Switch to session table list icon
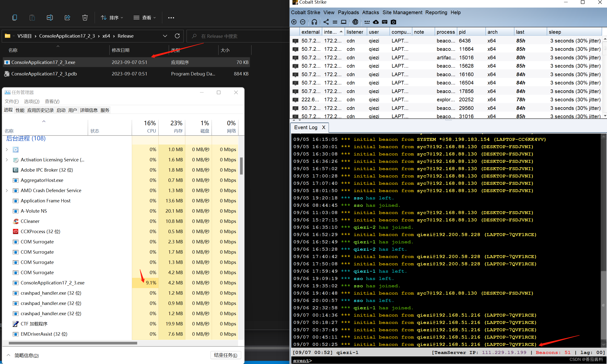The image size is (607, 364). [335, 22]
